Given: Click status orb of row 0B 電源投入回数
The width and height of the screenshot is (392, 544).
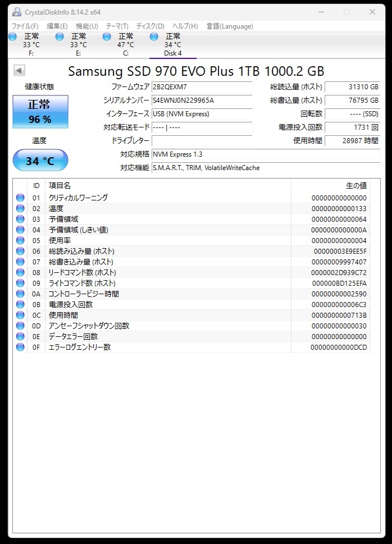Looking at the screenshot, I should pos(20,305).
